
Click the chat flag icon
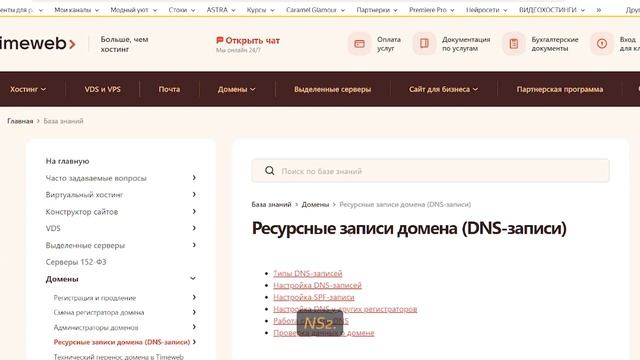point(220,40)
